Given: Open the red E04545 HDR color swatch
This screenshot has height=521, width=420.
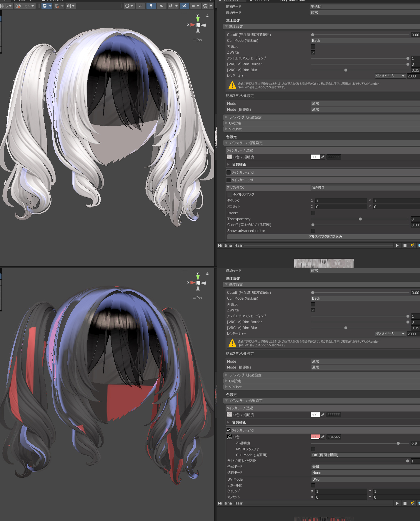Looking at the screenshot, I should (x=315, y=437).
